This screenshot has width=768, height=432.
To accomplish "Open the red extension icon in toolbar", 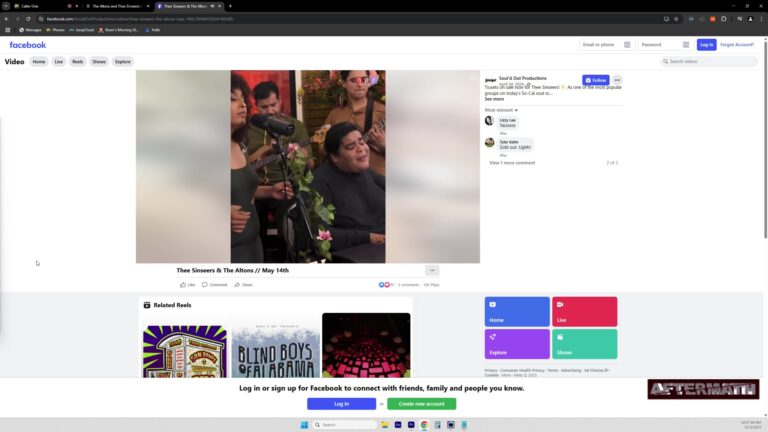I will coord(713,19).
